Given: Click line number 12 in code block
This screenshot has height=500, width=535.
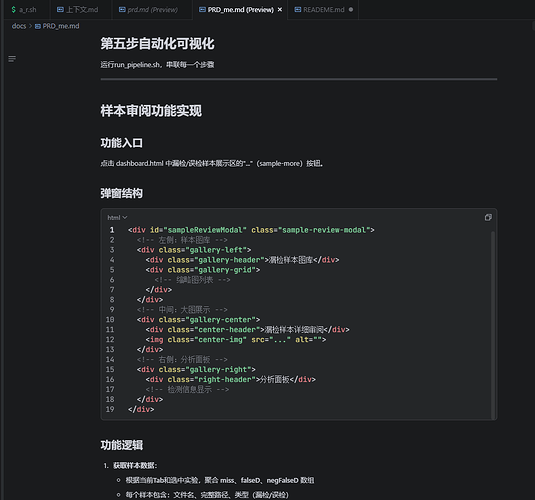Looking at the screenshot, I should pos(110,340).
